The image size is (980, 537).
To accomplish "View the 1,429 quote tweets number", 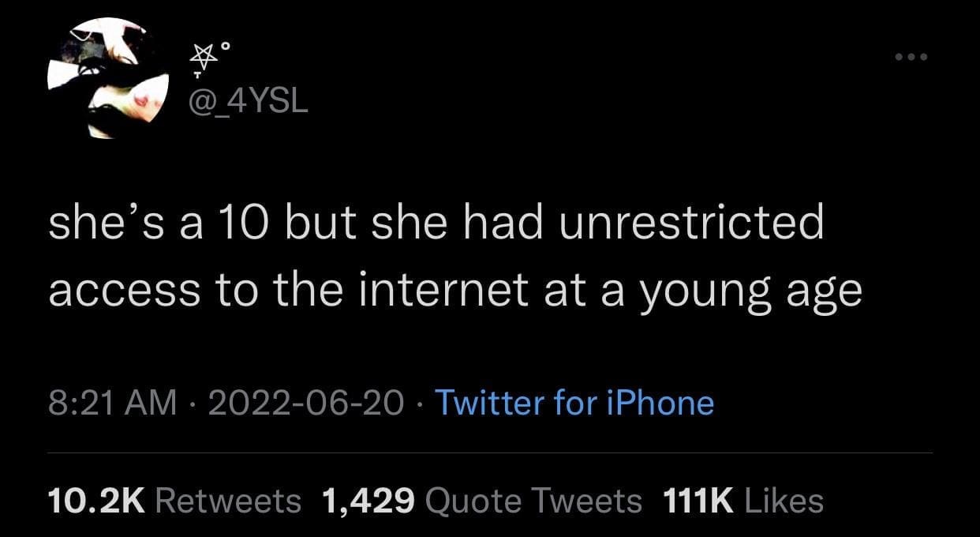I will tap(368, 500).
